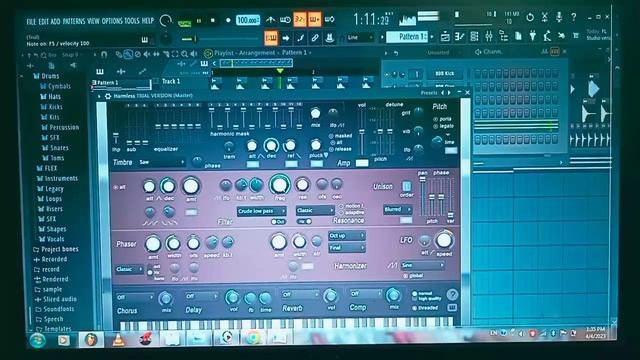Click the filter freq knob
The width and height of the screenshot is (640, 360).
280,184
